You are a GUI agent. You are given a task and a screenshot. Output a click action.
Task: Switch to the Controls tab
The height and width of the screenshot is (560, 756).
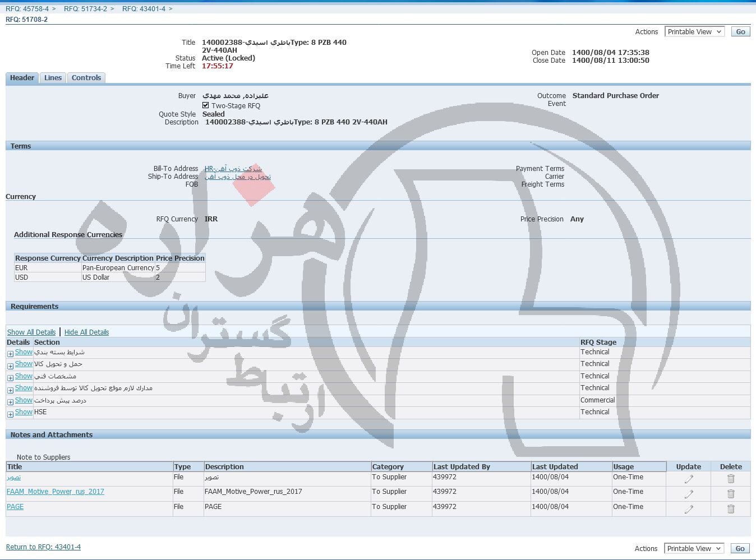point(86,78)
